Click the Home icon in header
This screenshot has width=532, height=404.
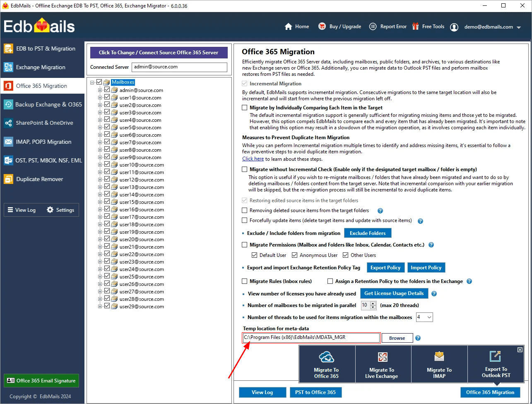[x=289, y=27]
